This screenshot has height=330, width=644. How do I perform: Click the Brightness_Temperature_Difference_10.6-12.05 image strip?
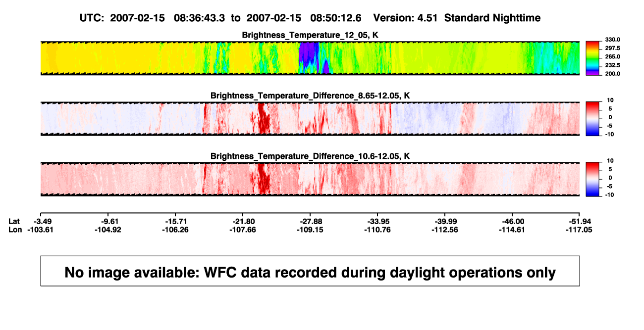[310, 179]
